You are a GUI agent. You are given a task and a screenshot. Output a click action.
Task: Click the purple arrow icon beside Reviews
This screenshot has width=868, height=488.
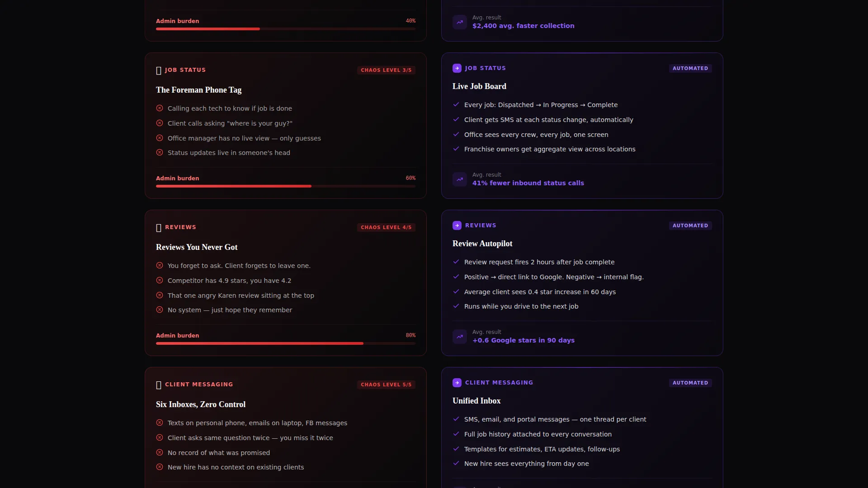457,225
